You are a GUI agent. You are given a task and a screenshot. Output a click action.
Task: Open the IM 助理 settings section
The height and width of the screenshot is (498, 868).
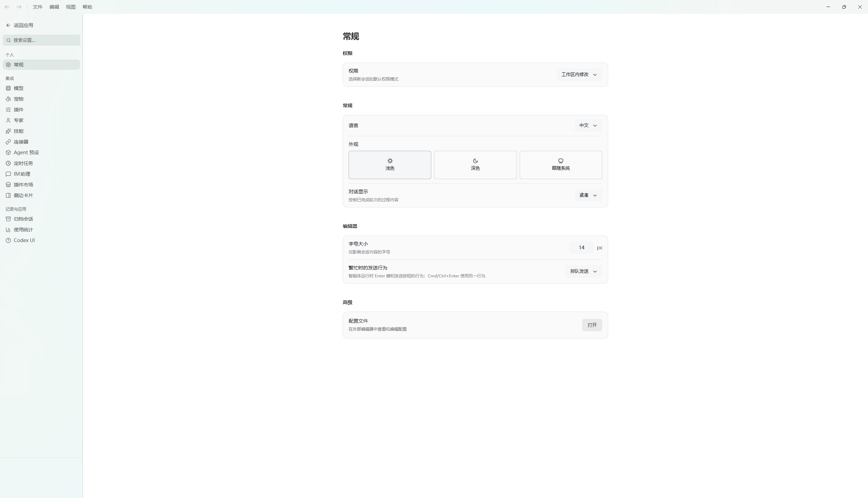pyautogui.click(x=41, y=174)
